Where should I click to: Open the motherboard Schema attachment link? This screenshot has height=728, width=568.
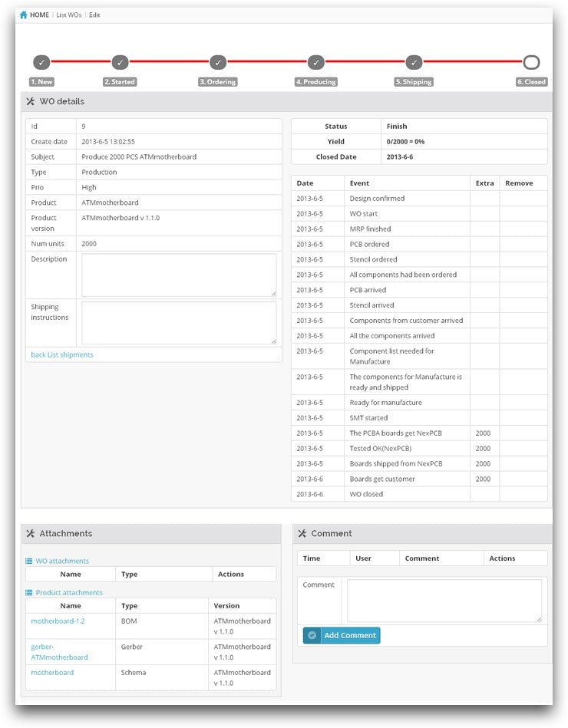click(x=52, y=673)
